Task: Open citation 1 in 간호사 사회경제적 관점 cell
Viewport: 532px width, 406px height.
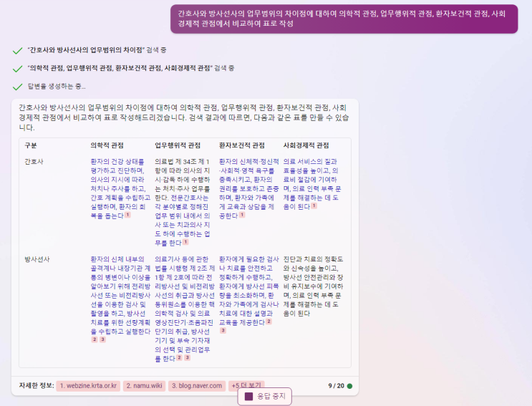Action: pos(314,206)
